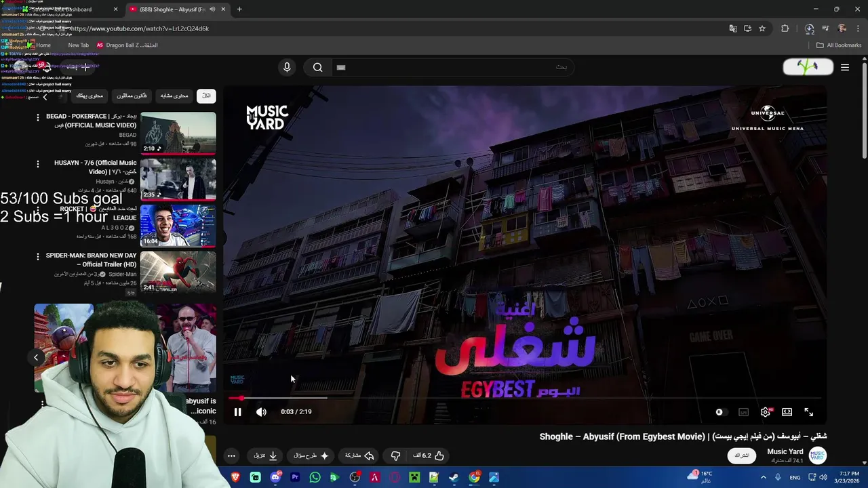Open the Minecraft taskbar icon
This screenshot has height=488, width=868.
coord(414,478)
